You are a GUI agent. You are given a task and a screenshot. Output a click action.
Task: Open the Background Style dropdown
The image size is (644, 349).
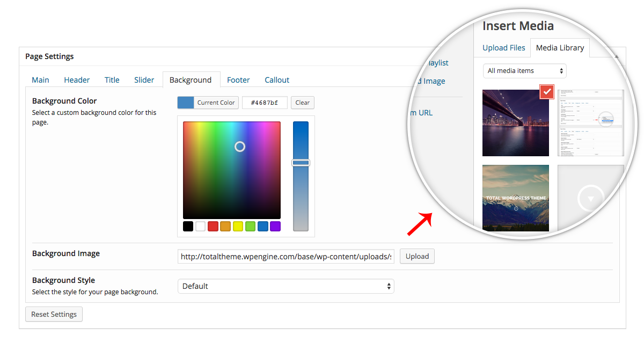pos(286,286)
